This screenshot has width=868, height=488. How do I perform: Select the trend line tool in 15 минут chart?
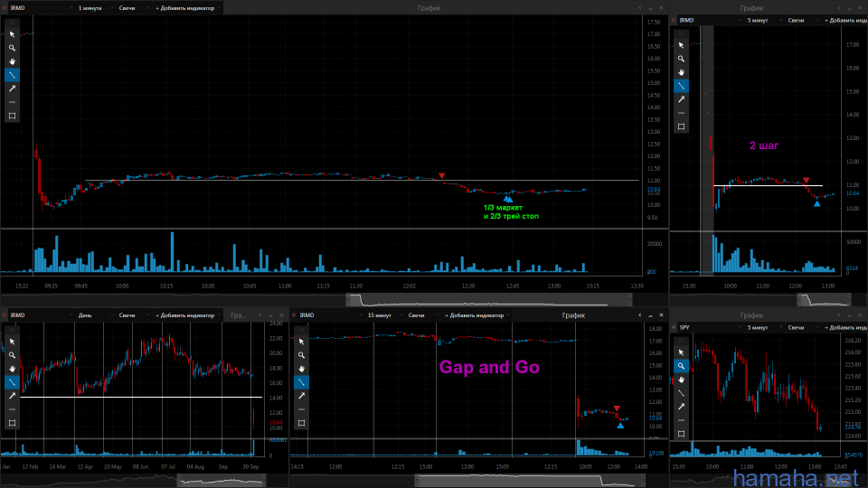(x=302, y=382)
